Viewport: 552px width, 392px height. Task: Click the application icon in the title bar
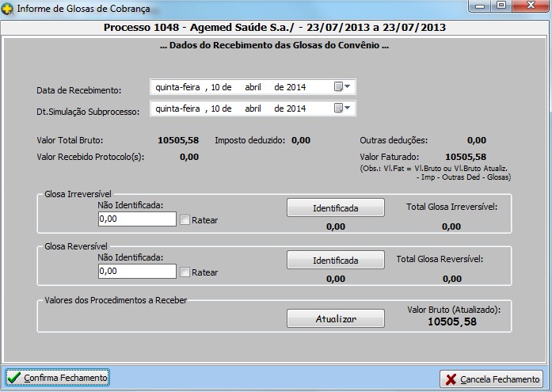8,9
